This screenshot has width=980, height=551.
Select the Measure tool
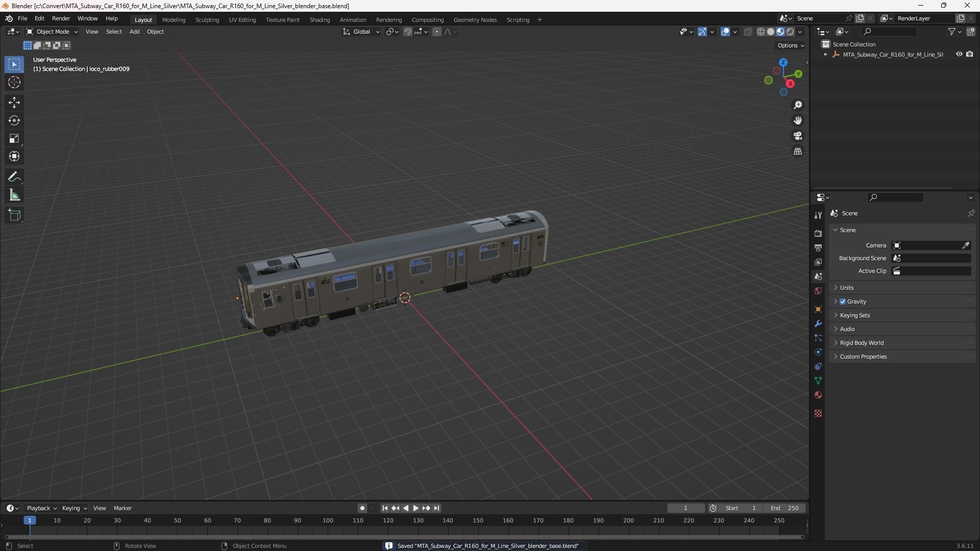(14, 195)
